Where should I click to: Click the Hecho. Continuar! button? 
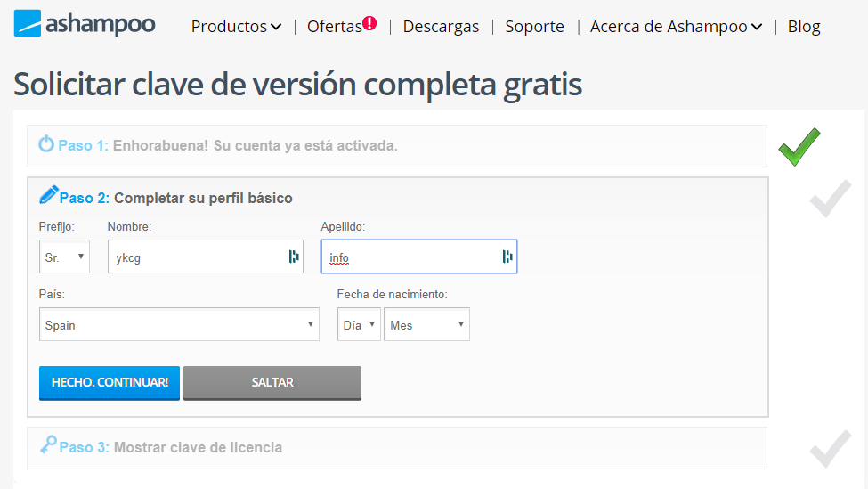pos(110,383)
